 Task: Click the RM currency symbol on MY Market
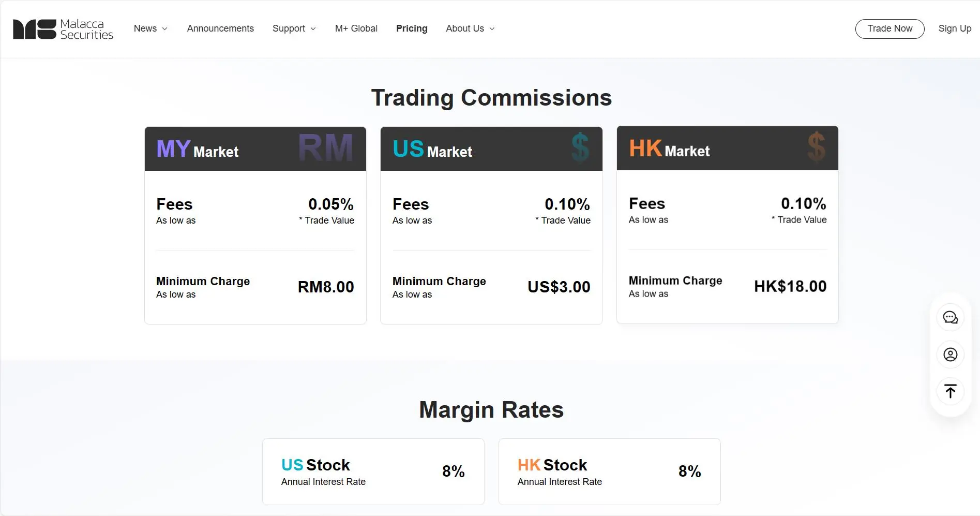(326, 148)
